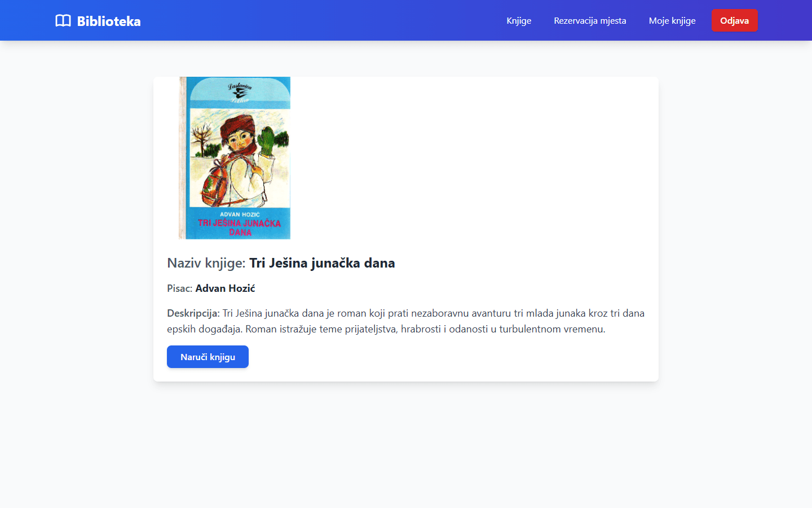Image resolution: width=812 pixels, height=508 pixels.
Task: Click the Pisac label
Action: tap(179, 288)
